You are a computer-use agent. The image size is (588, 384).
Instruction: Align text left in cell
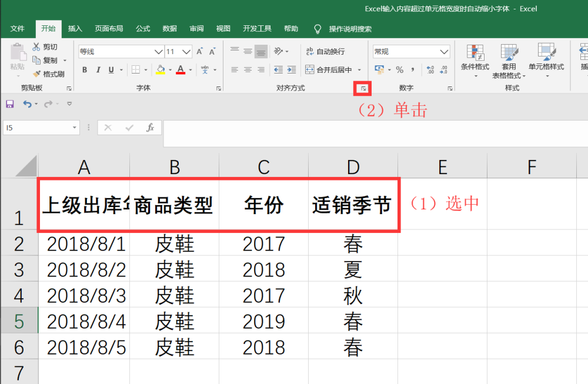235,70
